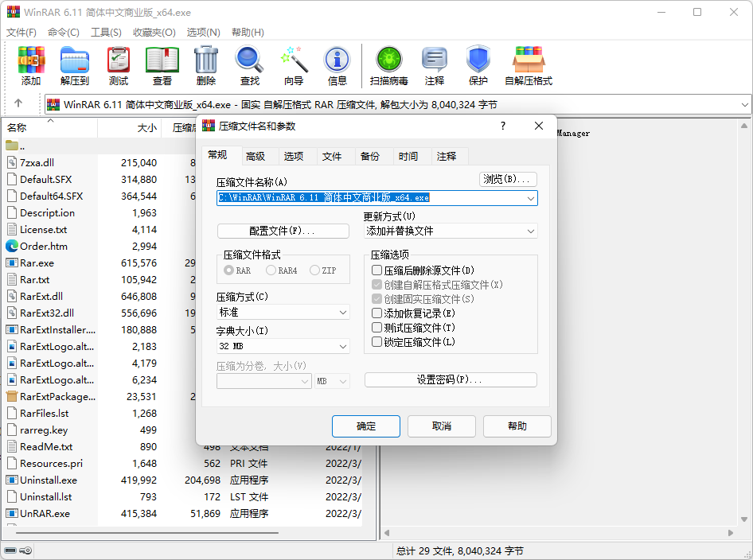The image size is (753, 560).
Task: Toggle the 锁定压缩文件 checkbox
Action: coord(377,342)
